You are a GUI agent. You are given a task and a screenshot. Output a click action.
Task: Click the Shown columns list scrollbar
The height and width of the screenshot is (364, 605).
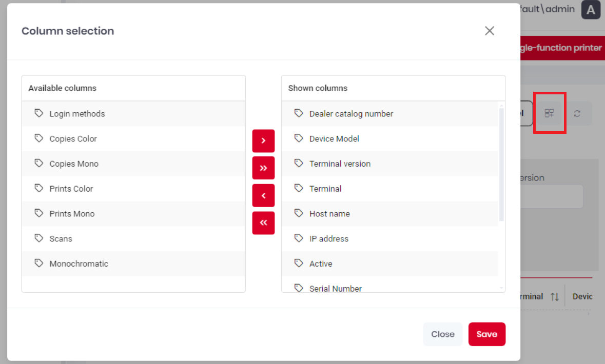point(501,165)
